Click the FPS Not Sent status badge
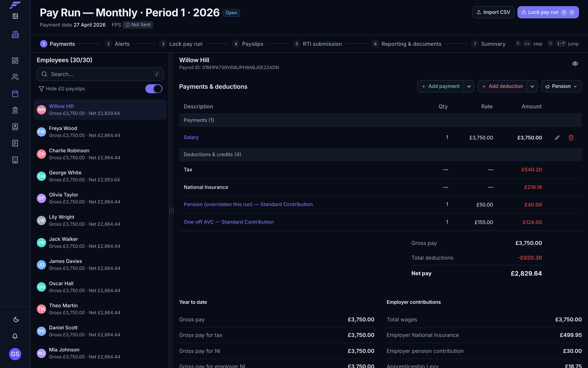This screenshot has height=368, width=588. tap(138, 25)
